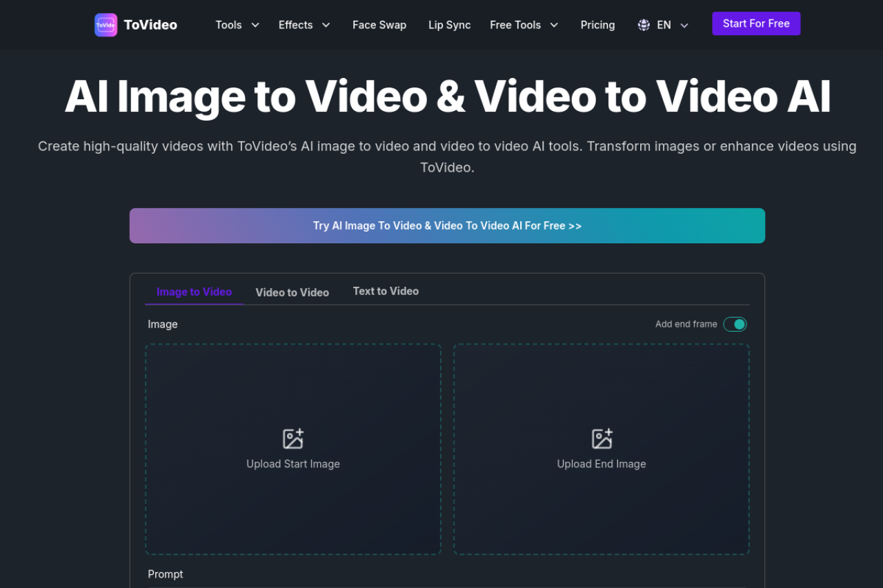This screenshot has width=883, height=588.
Task: Expand the Free Tools dropdown chevron
Action: click(x=553, y=25)
